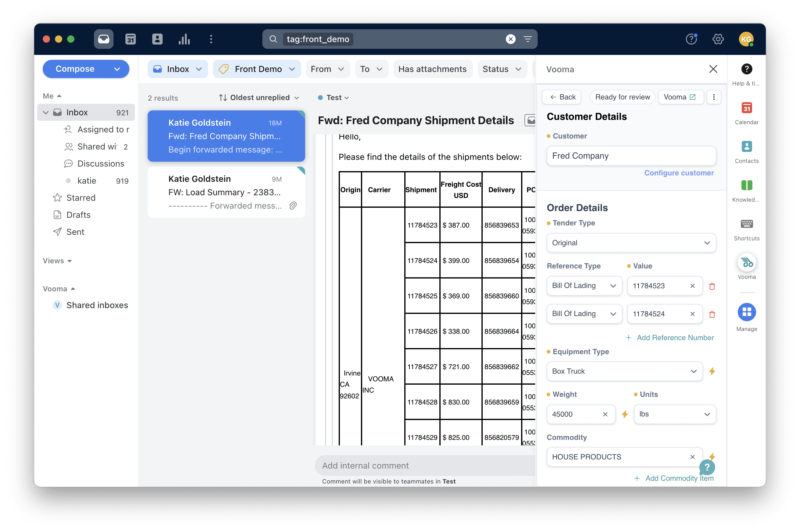Open the KG user avatar menu
Screen dimensions: 800x532
point(746,39)
